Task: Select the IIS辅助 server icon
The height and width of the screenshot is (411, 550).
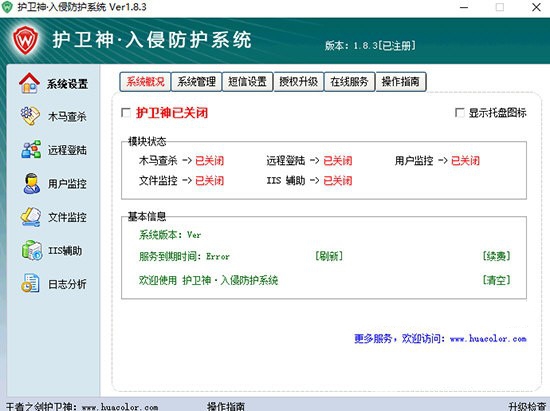Action: tap(32, 250)
